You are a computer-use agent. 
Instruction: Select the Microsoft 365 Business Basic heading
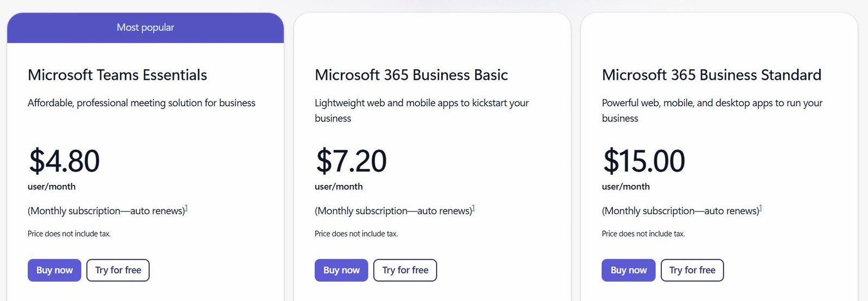click(x=411, y=75)
